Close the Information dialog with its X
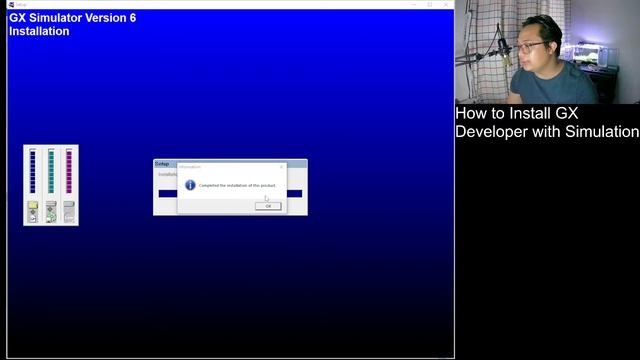The width and height of the screenshot is (640, 360). (x=281, y=167)
